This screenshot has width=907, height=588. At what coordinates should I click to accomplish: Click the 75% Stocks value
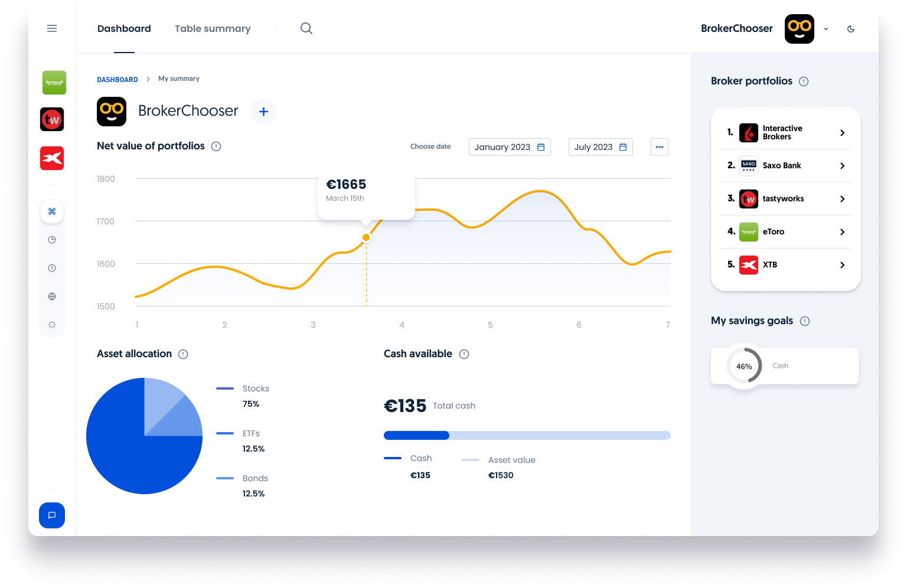(251, 404)
